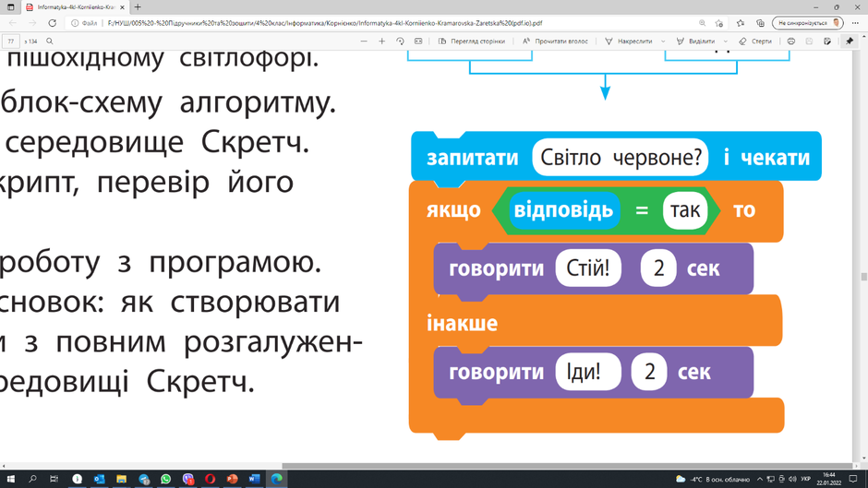The width and height of the screenshot is (868, 488).
Task: Click the 'Стій!' text in say block
Action: [x=588, y=268]
